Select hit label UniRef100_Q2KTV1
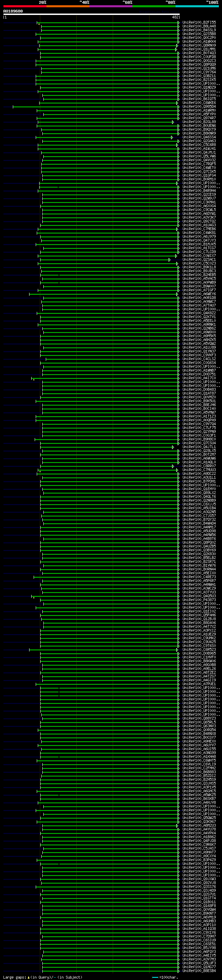 199,317
